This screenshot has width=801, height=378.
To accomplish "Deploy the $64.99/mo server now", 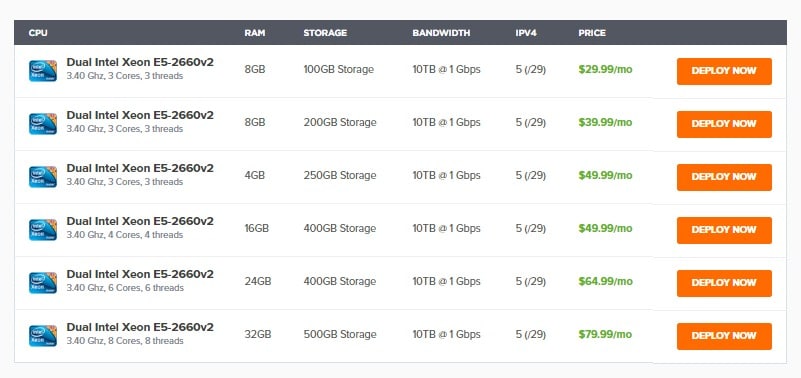I will pos(724,284).
